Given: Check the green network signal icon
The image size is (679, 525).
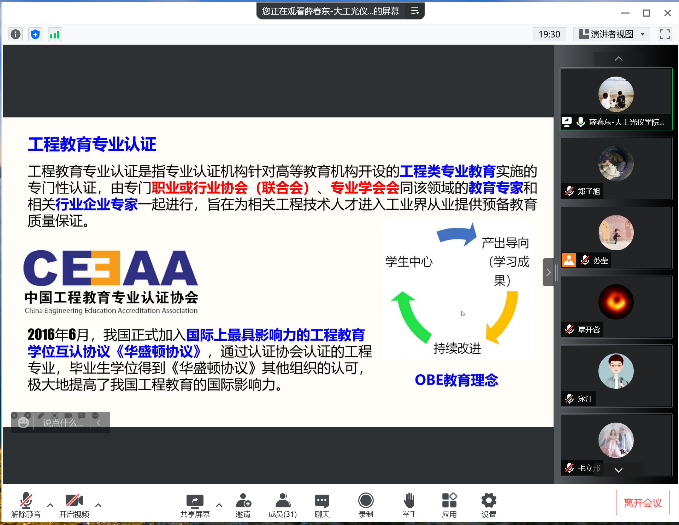Looking at the screenshot, I should pos(55,34).
